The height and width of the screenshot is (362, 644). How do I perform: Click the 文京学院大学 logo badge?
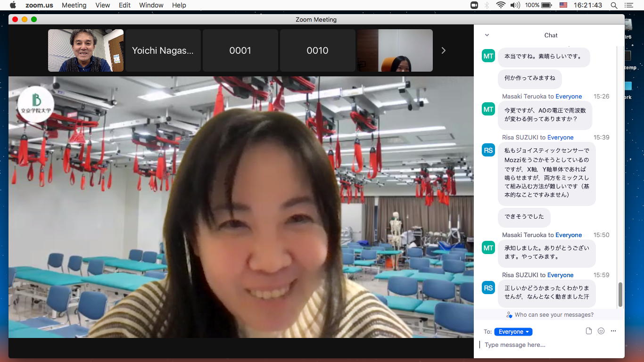coord(36,104)
